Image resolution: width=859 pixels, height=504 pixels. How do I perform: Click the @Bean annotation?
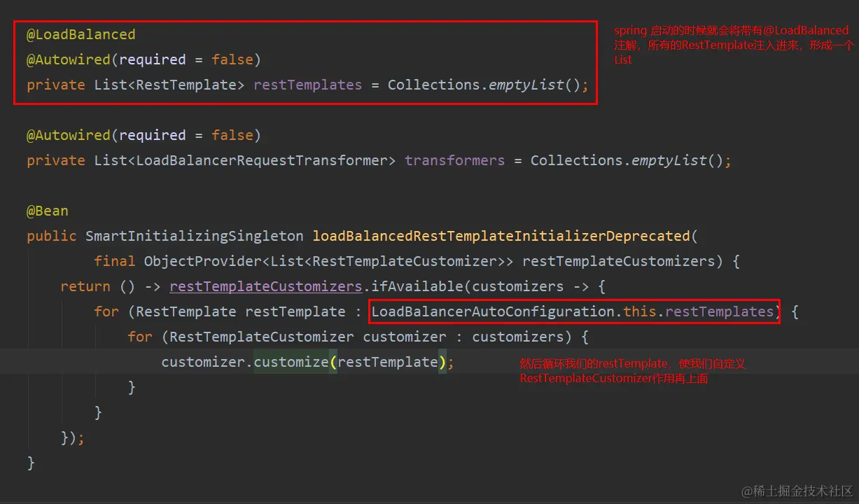click(48, 211)
